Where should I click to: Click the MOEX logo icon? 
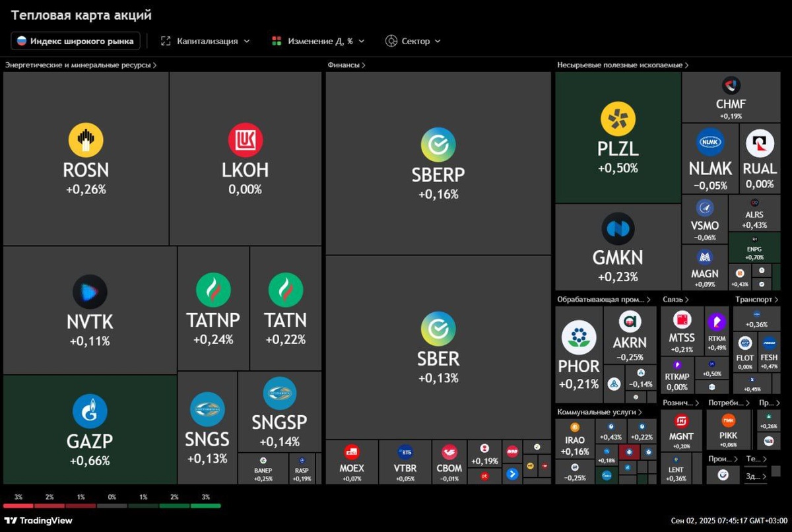pyautogui.click(x=352, y=452)
